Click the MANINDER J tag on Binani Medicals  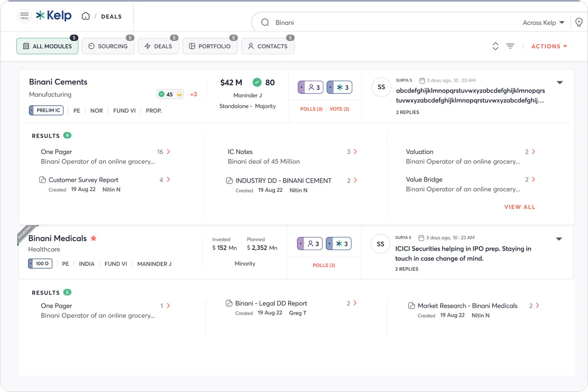click(x=154, y=264)
